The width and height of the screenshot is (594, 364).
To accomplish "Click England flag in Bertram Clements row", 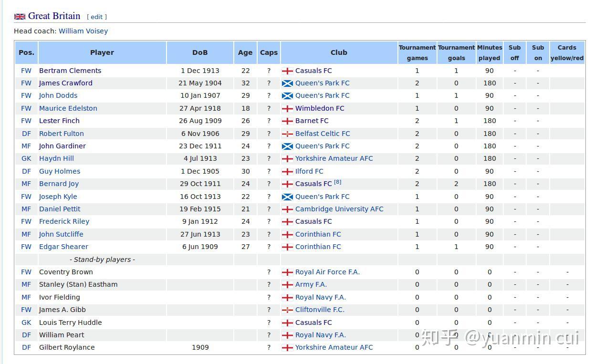I will coord(287,71).
